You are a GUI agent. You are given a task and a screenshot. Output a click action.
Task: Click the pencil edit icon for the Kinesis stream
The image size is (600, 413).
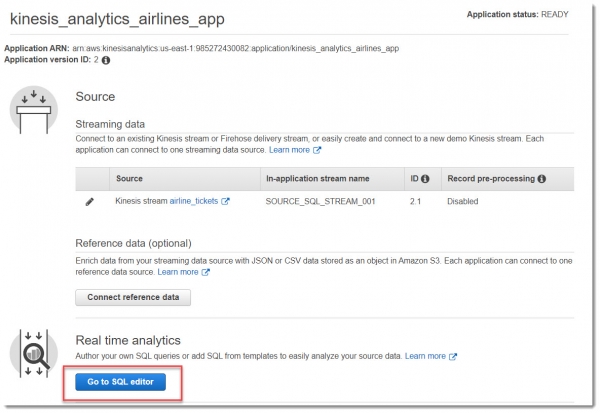point(90,201)
